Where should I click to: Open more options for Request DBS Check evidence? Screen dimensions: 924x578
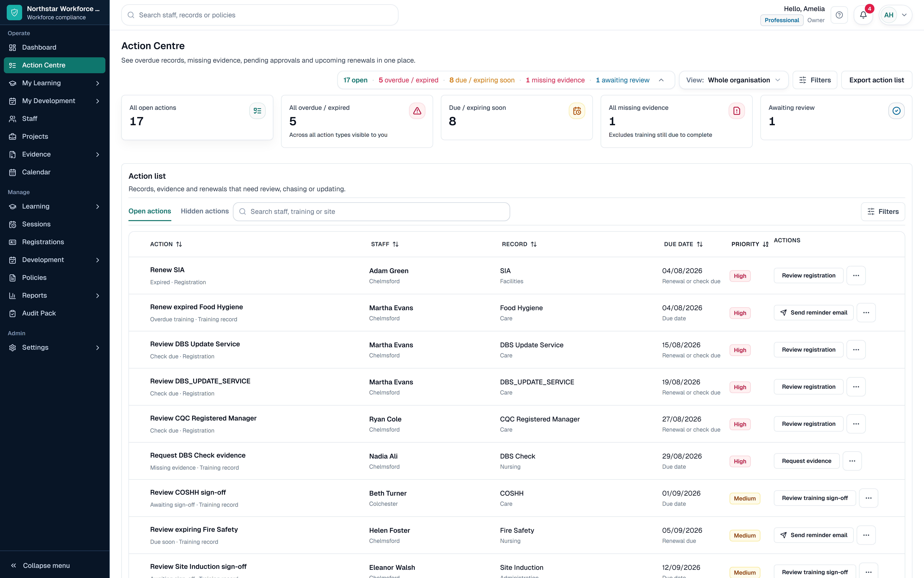pos(852,461)
